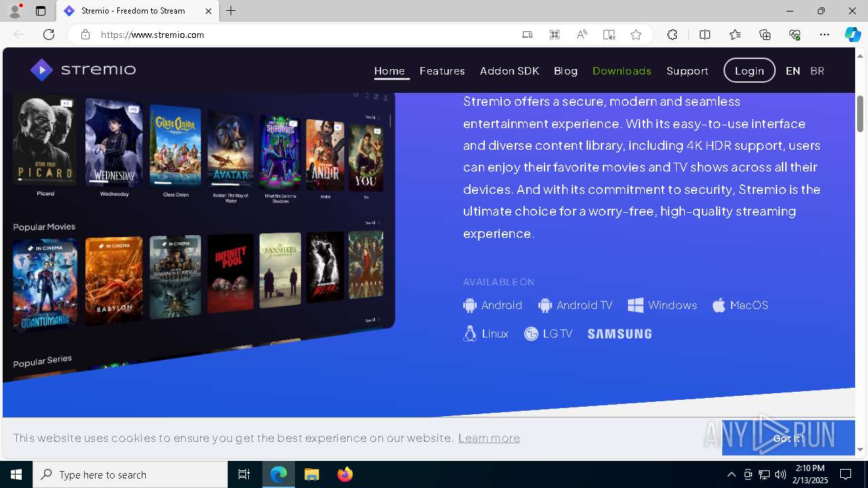Show hidden system tray icons
The image size is (868, 488).
pos(731,474)
